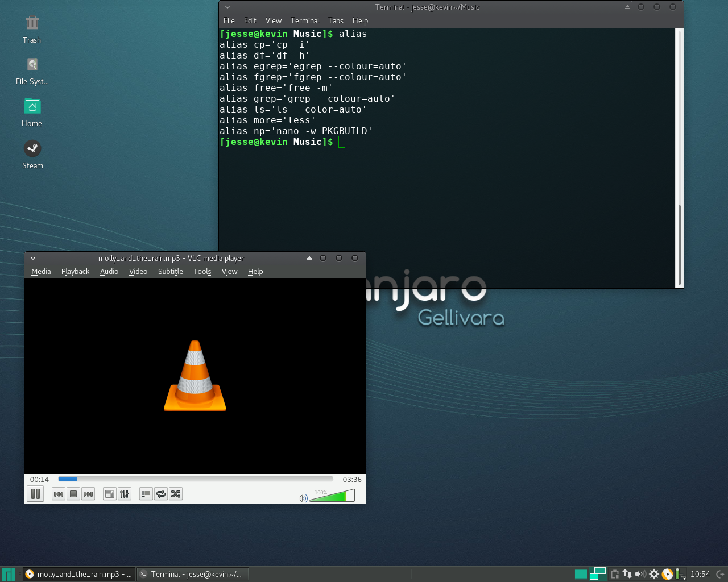
Task: Show VLC extended settings
Action: tap(125, 494)
